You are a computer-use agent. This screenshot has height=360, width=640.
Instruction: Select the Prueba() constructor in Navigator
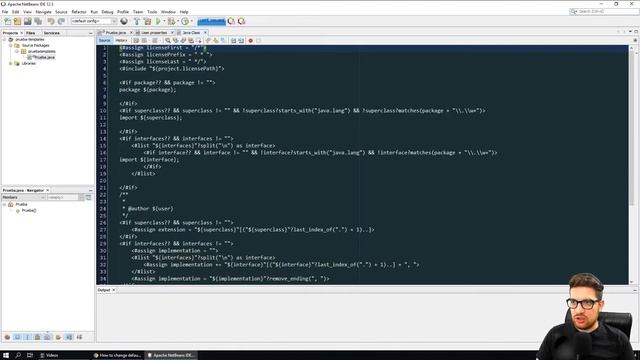tap(29, 211)
